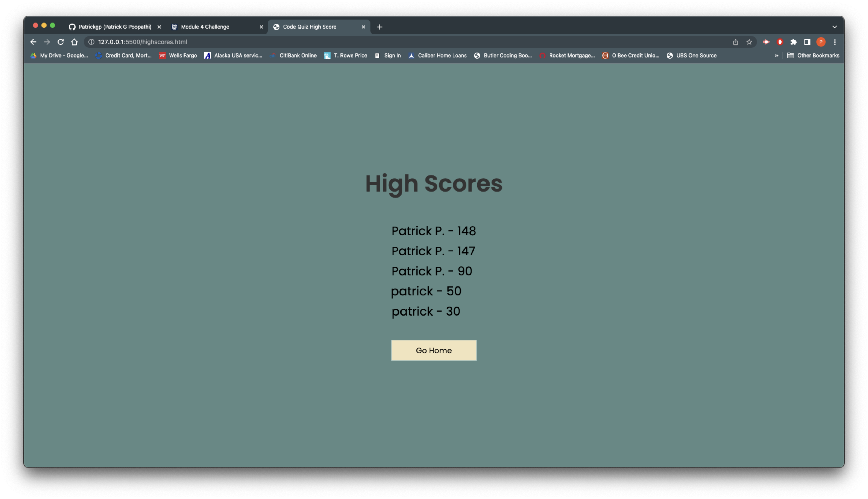Expand the tab search chevron

pos(835,27)
